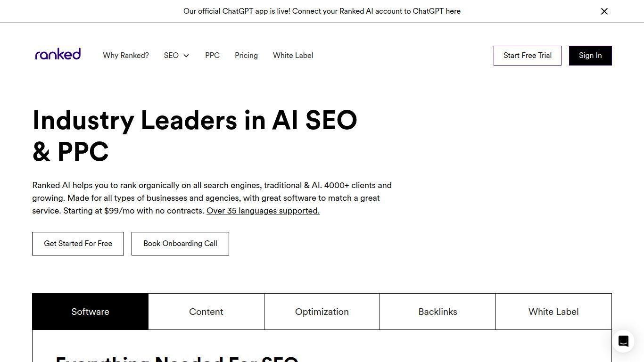Image resolution: width=644 pixels, height=362 pixels.
Task: Click the ChatGPT app announcement text
Action: (x=322, y=11)
